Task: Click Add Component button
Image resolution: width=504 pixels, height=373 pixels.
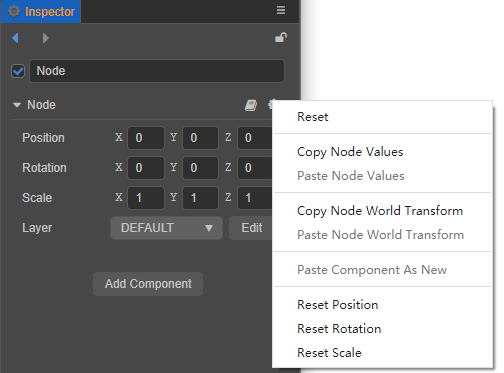Action: pyautogui.click(x=148, y=284)
